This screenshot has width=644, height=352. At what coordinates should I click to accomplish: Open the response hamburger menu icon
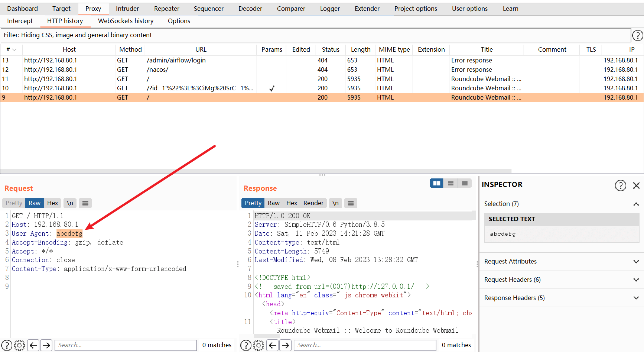coord(351,203)
